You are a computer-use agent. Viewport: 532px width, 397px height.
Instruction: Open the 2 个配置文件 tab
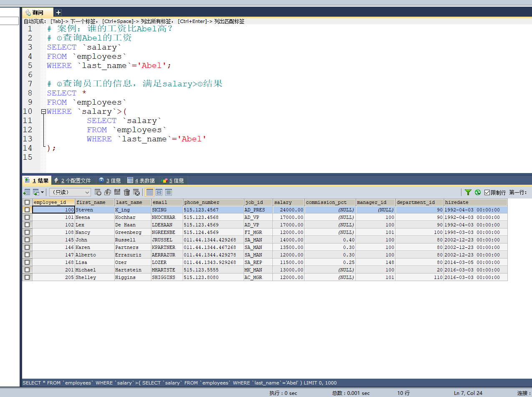(73, 181)
